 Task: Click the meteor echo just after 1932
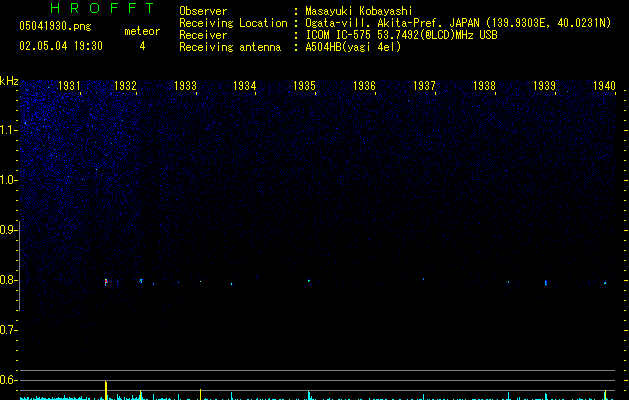click(141, 281)
